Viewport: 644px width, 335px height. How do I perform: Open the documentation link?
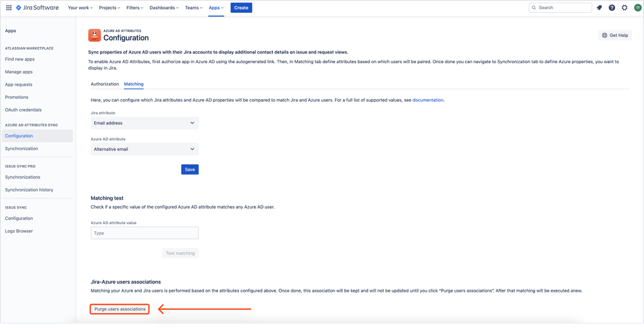tap(427, 100)
